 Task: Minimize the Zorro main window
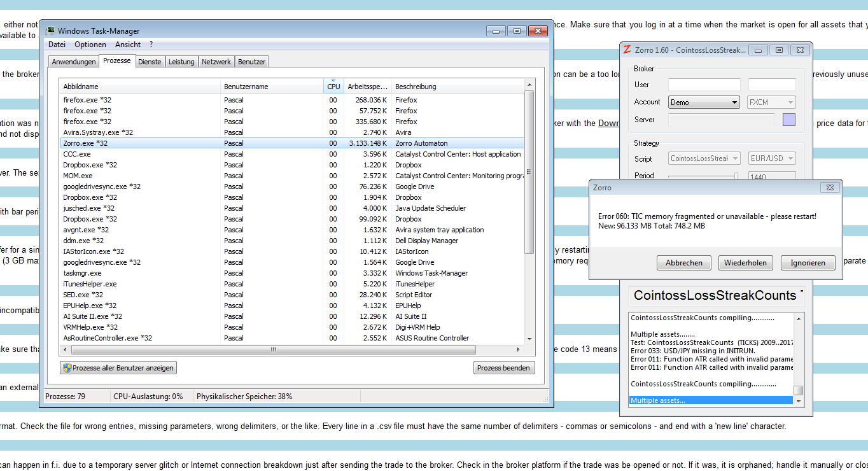pos(757,50)
